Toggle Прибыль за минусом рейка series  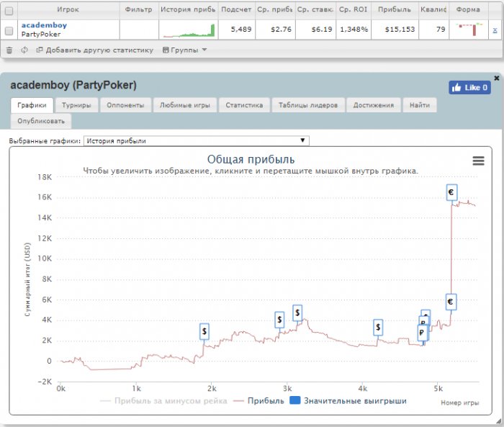(x=164, y=401)
